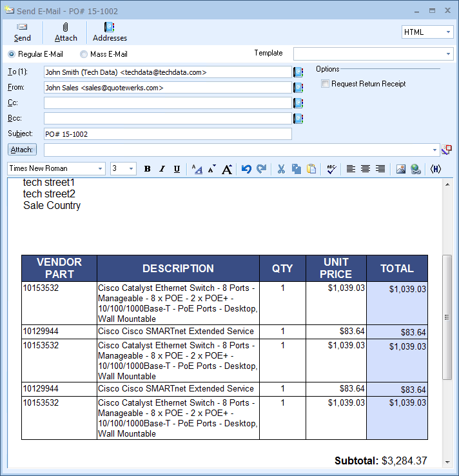Cut selection with scissors icon

click(281, 169)
